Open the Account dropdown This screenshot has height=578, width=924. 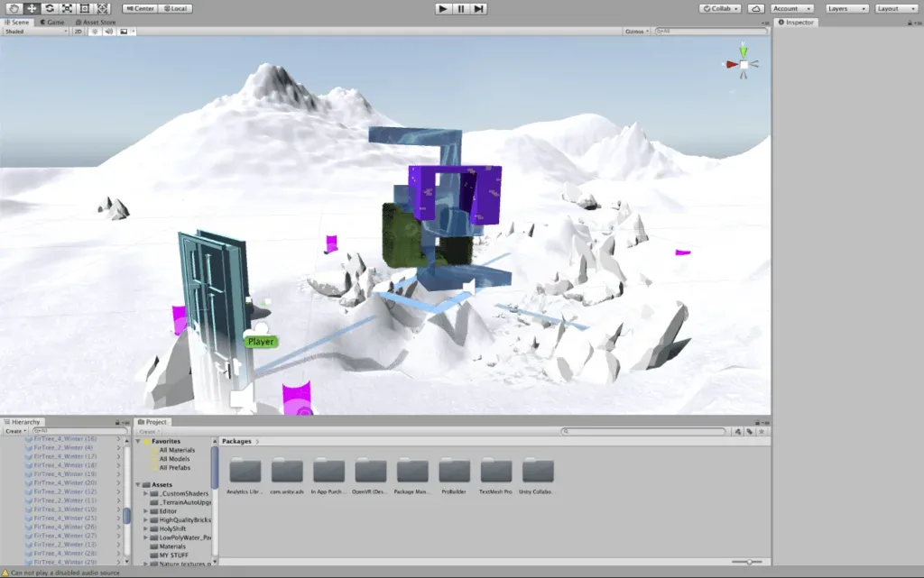(x=792, y=8)
